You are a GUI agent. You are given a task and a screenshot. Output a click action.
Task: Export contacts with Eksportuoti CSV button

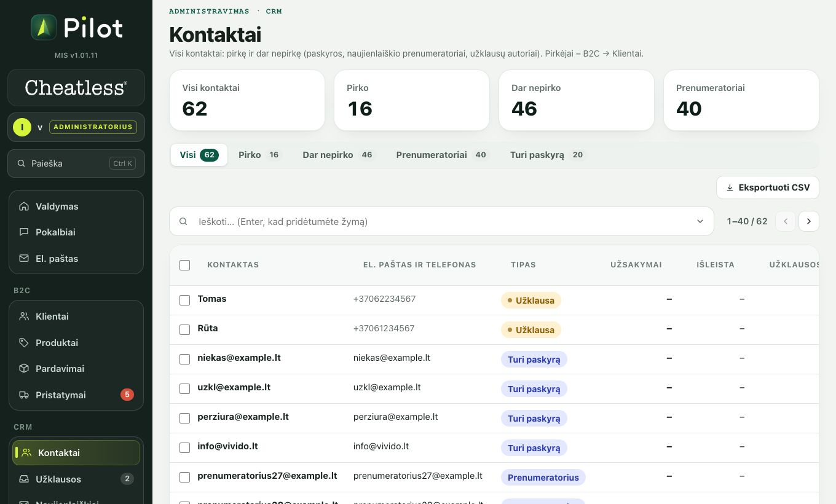768,187
